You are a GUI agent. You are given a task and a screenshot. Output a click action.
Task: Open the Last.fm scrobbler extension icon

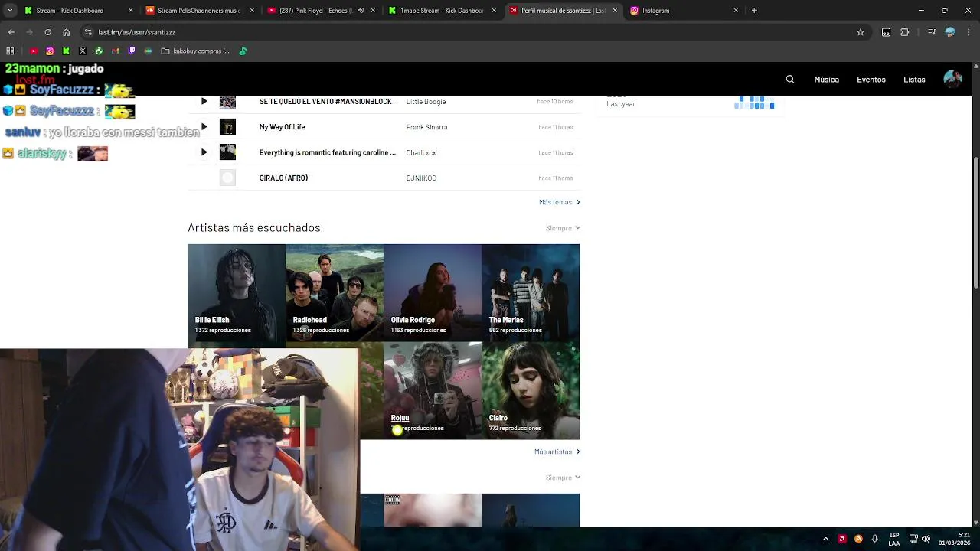[x=886, y=32]
